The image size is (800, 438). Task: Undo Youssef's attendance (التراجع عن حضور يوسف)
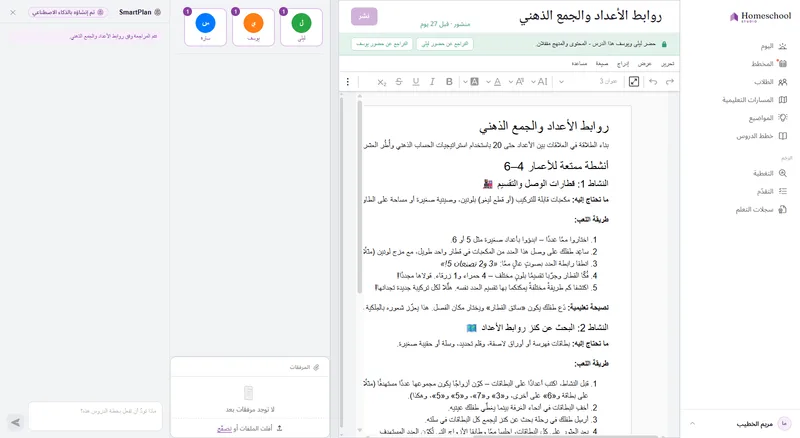click(x=382, y=44)
